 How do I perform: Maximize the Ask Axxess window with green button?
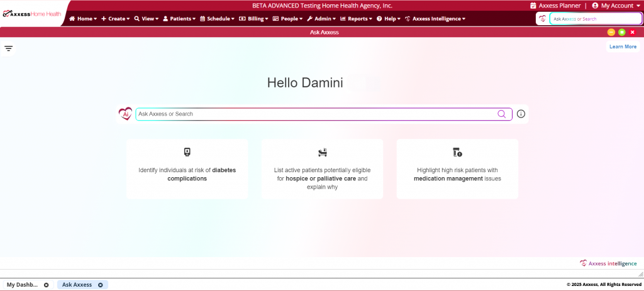click(622, 33)
